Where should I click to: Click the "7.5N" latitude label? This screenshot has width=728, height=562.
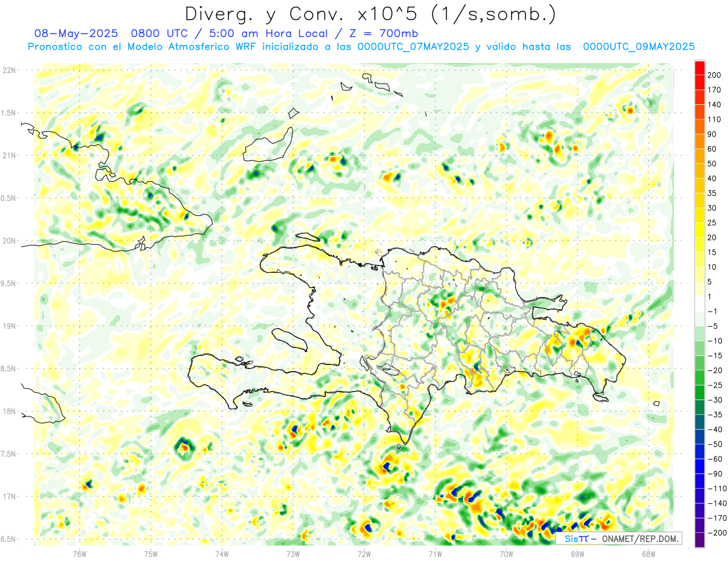click(9, 453)
